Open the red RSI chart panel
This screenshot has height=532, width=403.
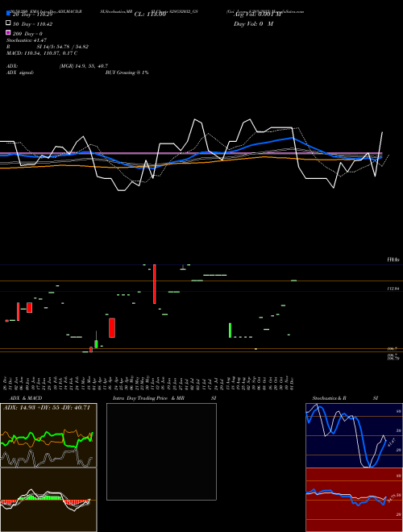[354, 500]
